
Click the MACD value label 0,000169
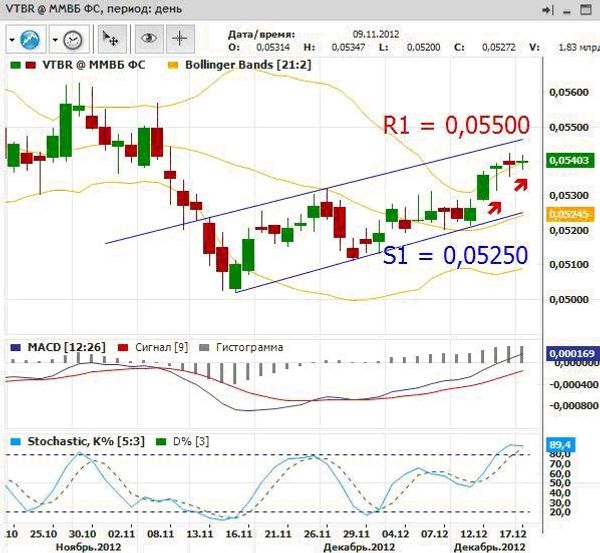[572, 353]
